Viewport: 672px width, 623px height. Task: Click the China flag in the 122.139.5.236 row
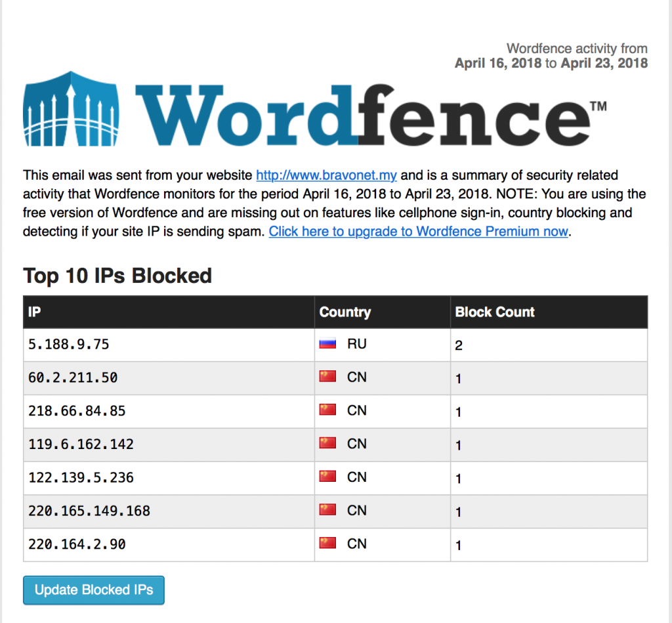(x=327, y=477)
